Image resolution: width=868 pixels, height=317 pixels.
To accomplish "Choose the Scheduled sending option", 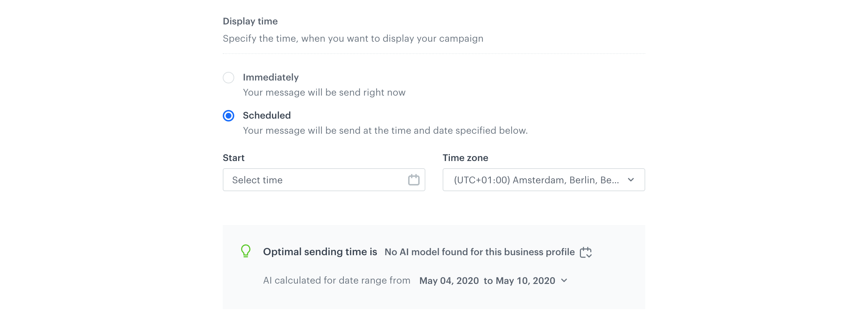I will pos(228,116).
